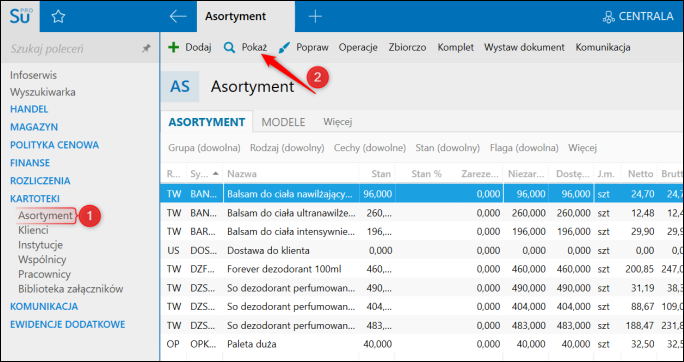Select row Balsam do ciała ultranawilże
The width and height of the screenshot is (684, 362).
tap(422, 213)
